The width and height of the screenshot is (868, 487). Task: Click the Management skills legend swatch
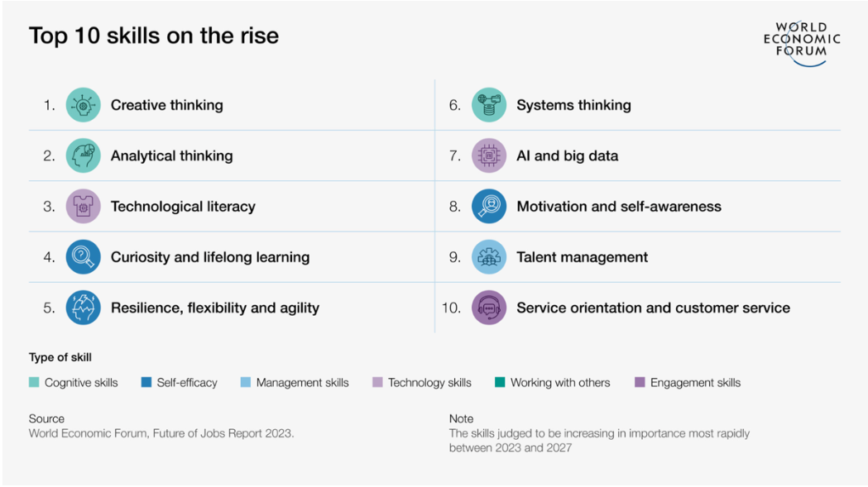(245, 383)
